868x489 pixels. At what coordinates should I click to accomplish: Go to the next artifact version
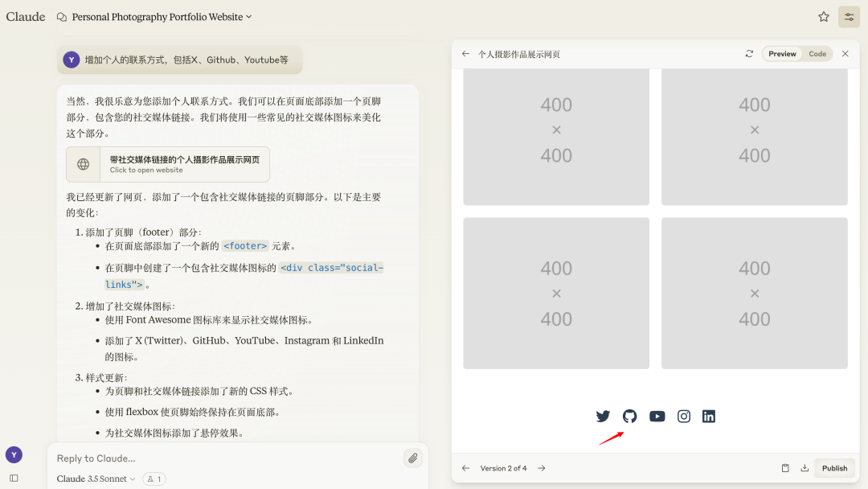[541, 467]
